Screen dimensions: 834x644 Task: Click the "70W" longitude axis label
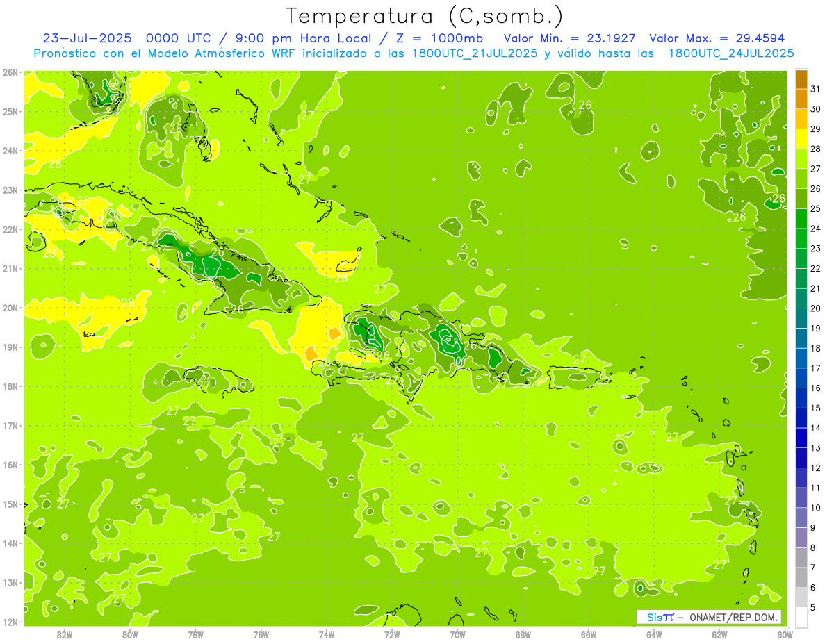pos(457,634)
